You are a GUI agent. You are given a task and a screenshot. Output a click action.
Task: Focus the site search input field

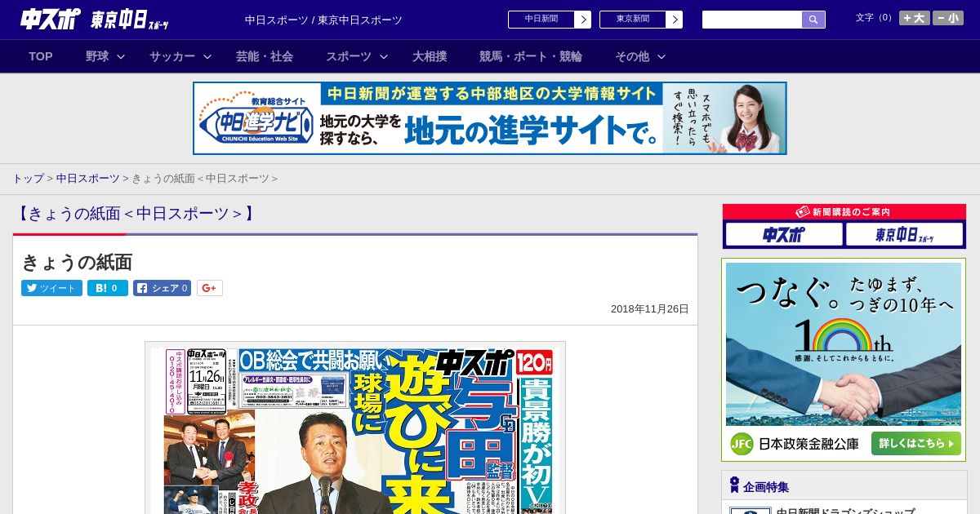pos(752,20)
